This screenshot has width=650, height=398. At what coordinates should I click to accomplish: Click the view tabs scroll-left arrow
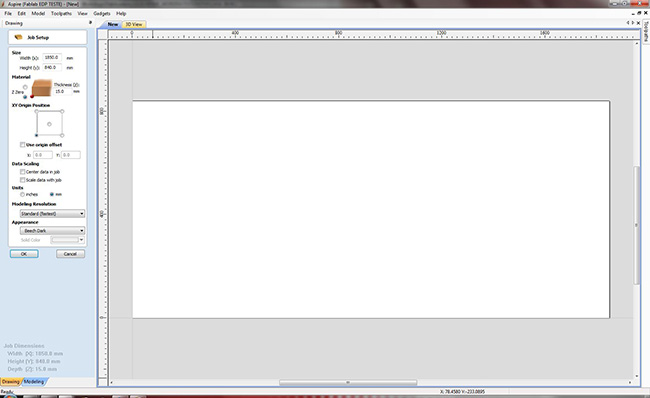point(628,23)
